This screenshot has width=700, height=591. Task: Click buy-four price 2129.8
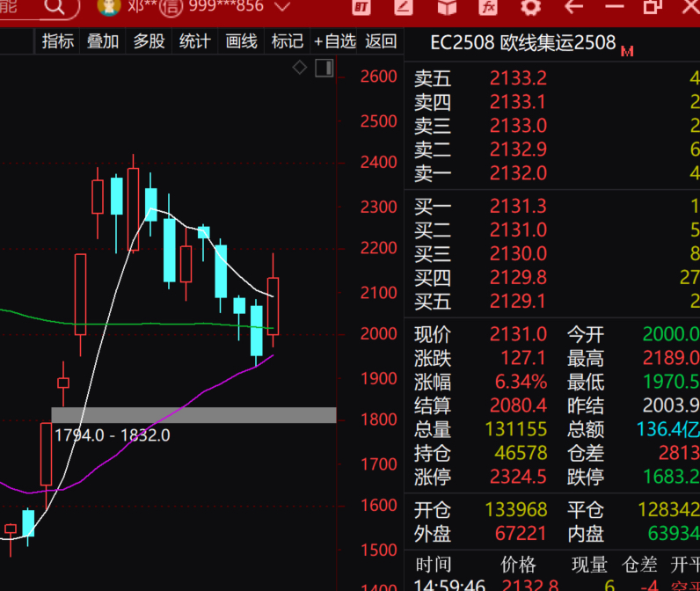[518, 278]
